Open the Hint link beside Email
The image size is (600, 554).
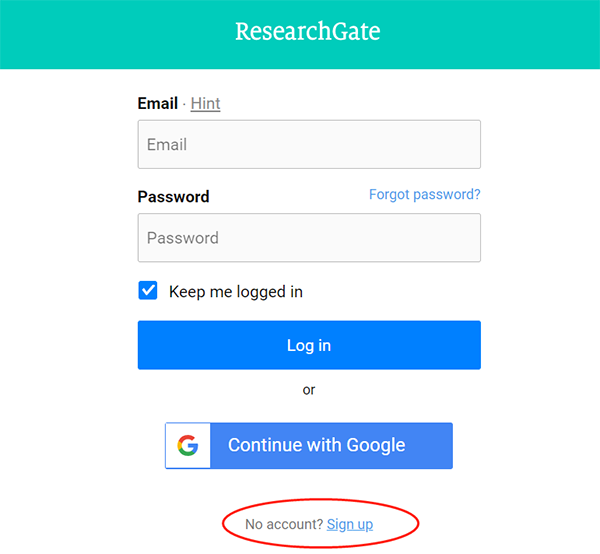click(x=205, y=104)
